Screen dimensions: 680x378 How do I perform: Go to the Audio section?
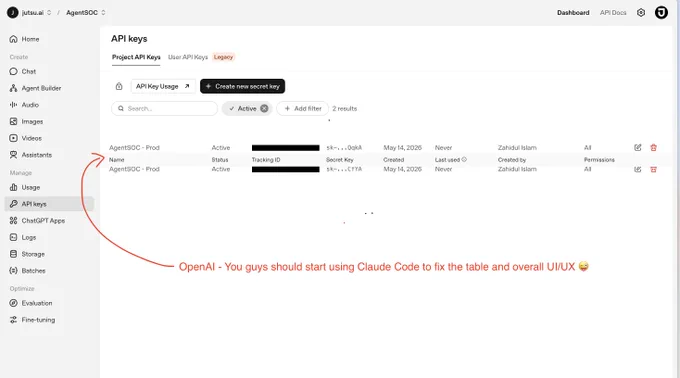coord(24,105)
